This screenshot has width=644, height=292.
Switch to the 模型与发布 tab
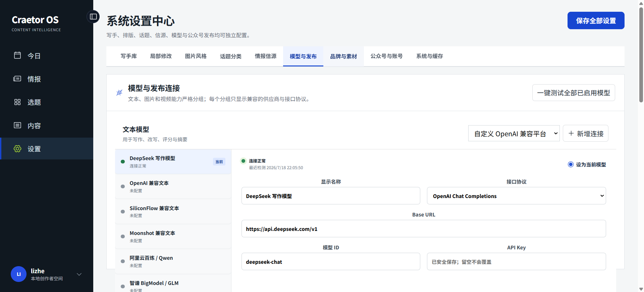[303, 56]
